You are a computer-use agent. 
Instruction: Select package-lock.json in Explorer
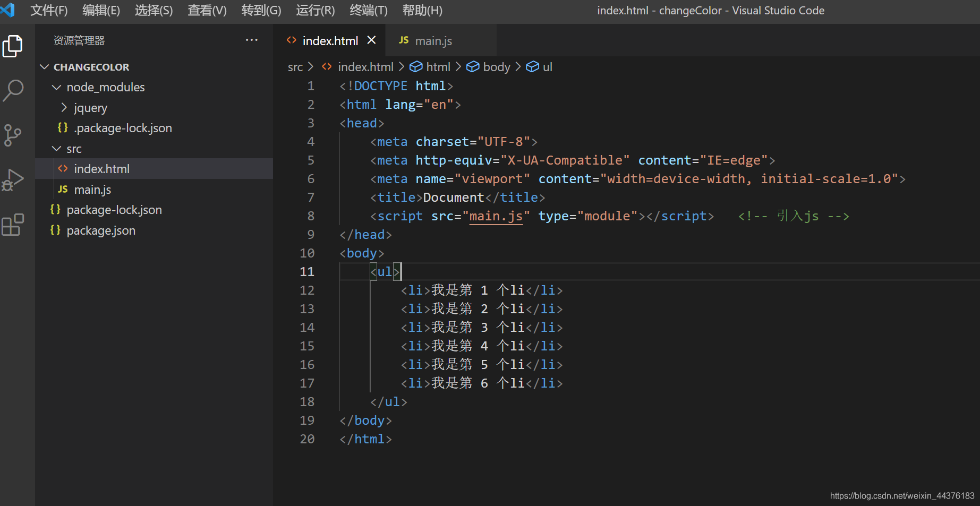coord(114,209)
